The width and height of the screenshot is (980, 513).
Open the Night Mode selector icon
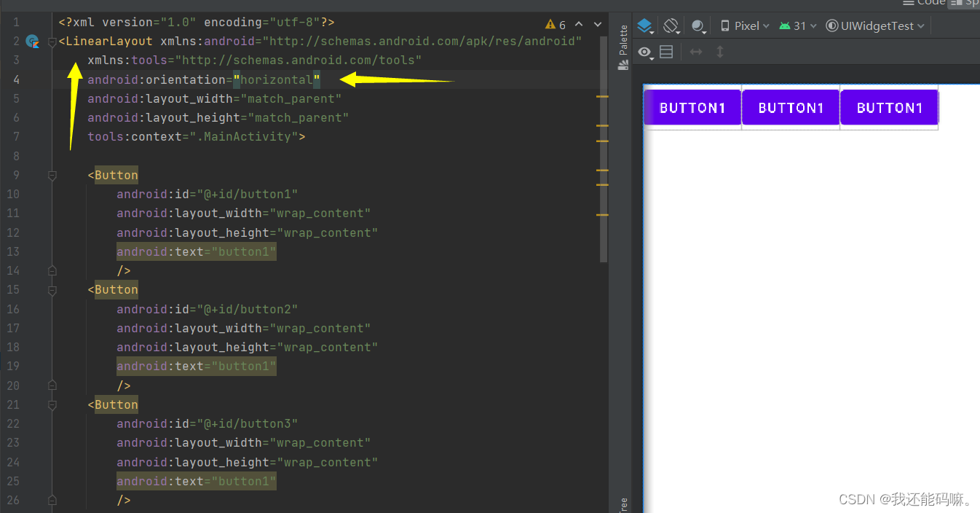[699, 26]
